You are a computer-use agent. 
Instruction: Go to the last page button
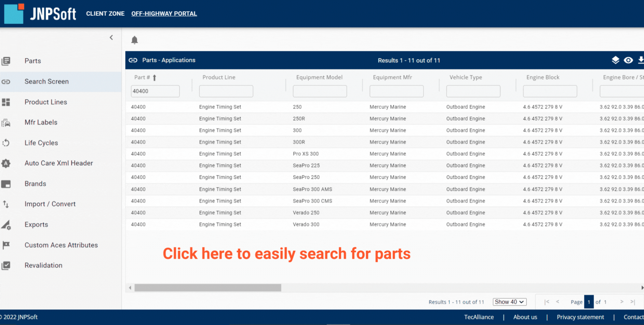click(x=632, y=302)
